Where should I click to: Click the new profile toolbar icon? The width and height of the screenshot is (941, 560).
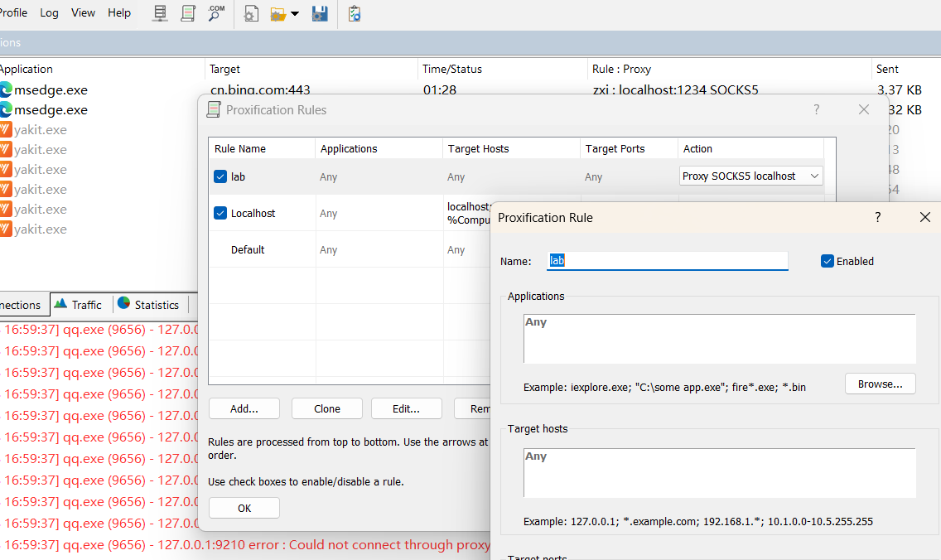[251, 13]
